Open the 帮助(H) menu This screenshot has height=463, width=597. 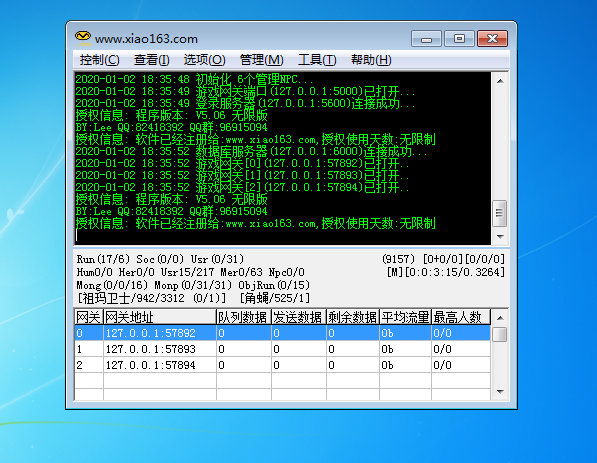point(371,60)
